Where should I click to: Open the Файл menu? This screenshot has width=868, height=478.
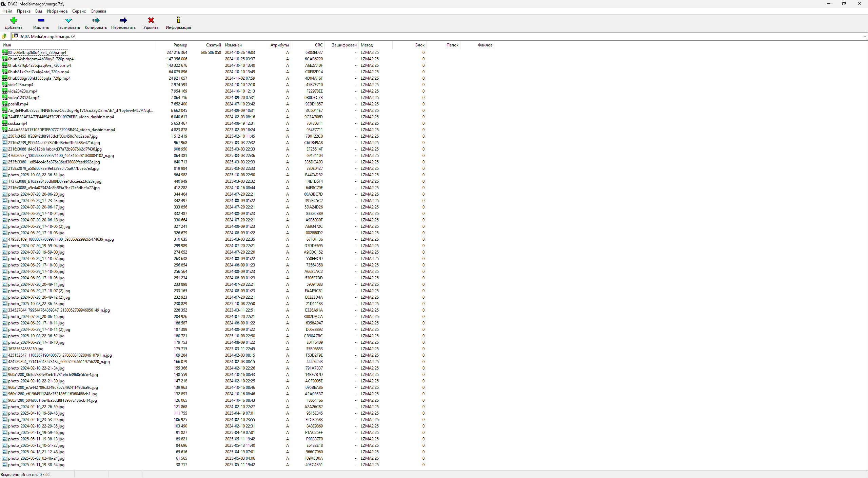[7, 11]
